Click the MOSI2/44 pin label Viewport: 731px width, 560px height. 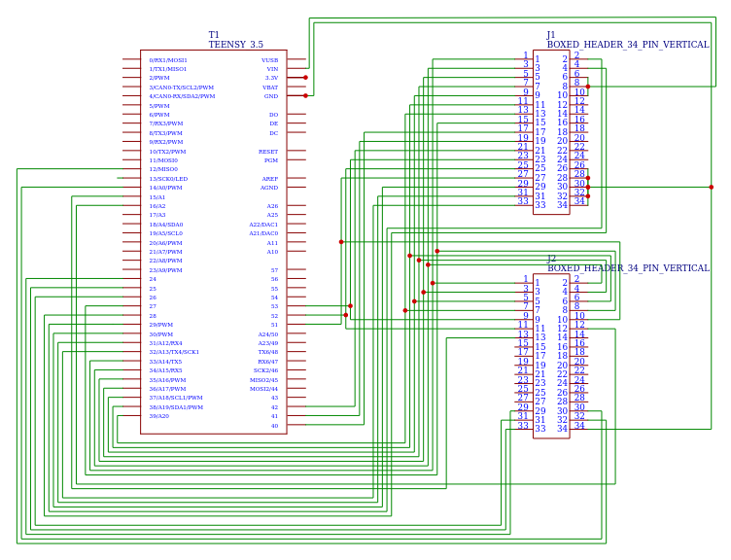pyautogui.click(x=263, y=389)
